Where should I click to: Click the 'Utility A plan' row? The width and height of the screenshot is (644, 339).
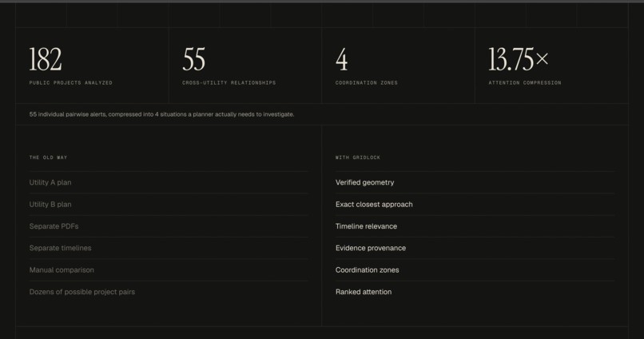coord(169,182)
